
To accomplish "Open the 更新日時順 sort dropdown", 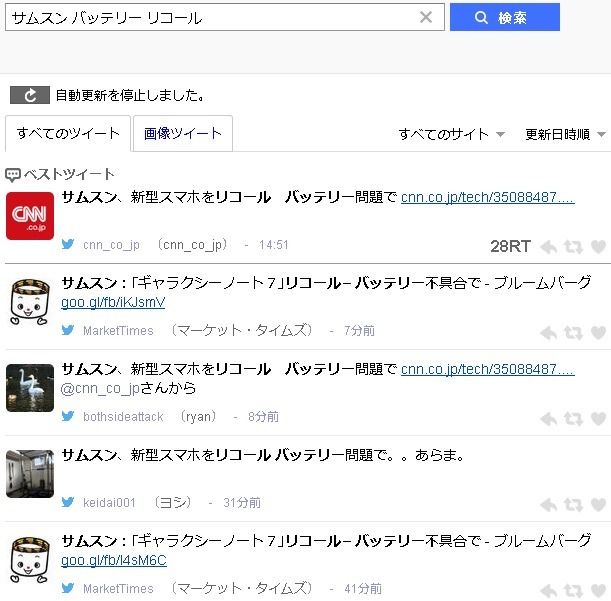I will pos(565,134).
